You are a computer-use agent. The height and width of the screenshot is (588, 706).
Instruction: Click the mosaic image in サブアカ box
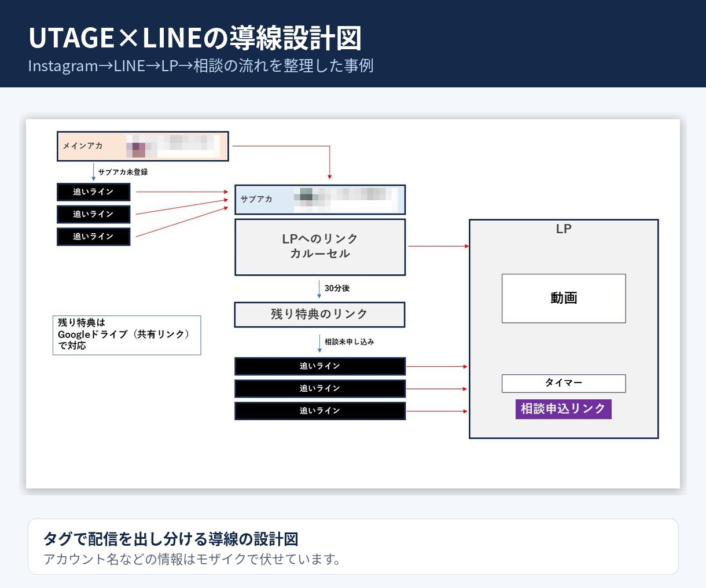click(x=345, y=200)
